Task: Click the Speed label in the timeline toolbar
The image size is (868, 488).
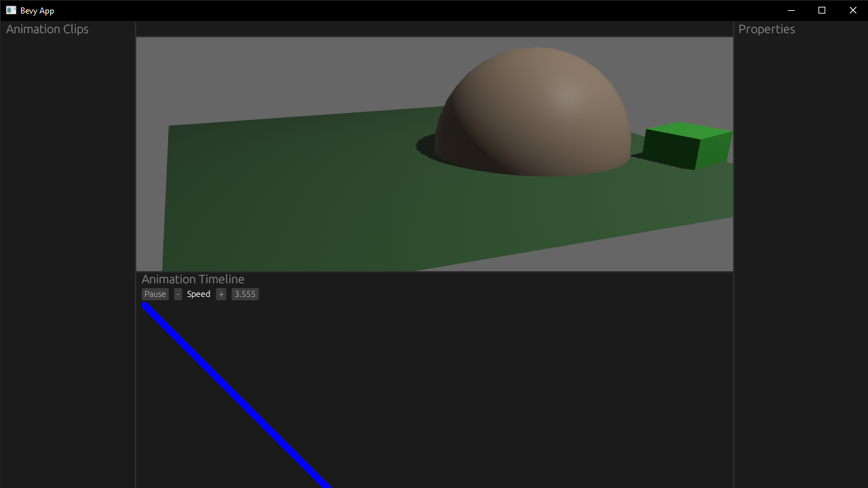Action: click(199, 293)
